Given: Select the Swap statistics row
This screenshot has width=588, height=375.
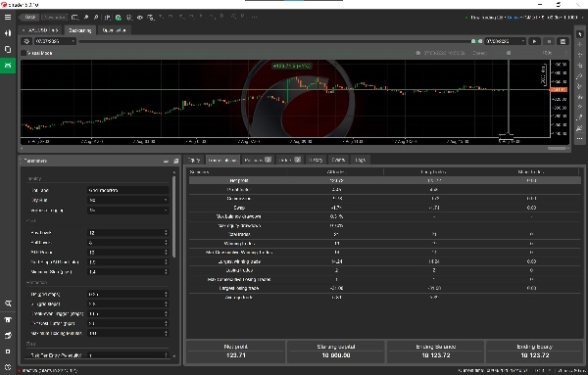Looking at the screenshot, I should click(384, 208).
